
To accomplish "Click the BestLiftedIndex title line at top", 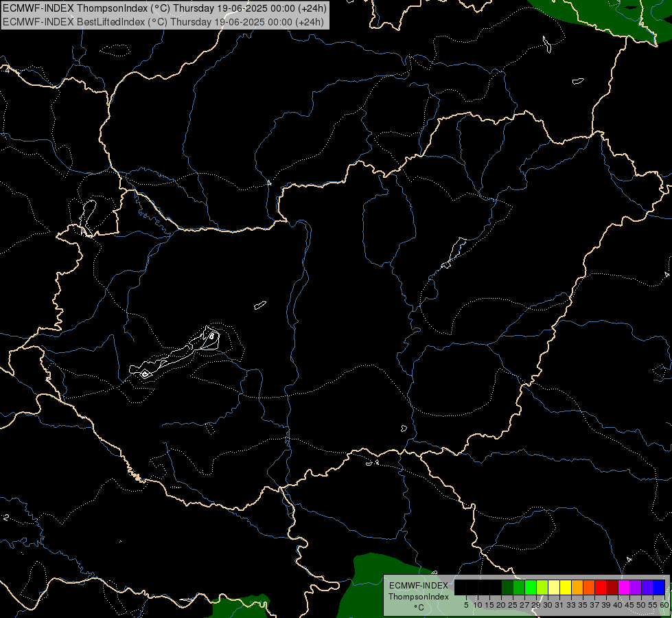I will tap(163, 22).
